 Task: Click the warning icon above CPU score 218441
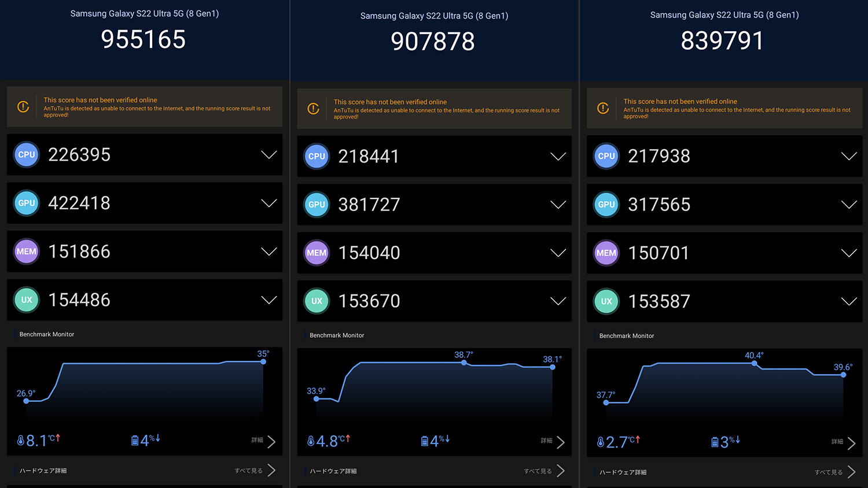pos(313,109)
